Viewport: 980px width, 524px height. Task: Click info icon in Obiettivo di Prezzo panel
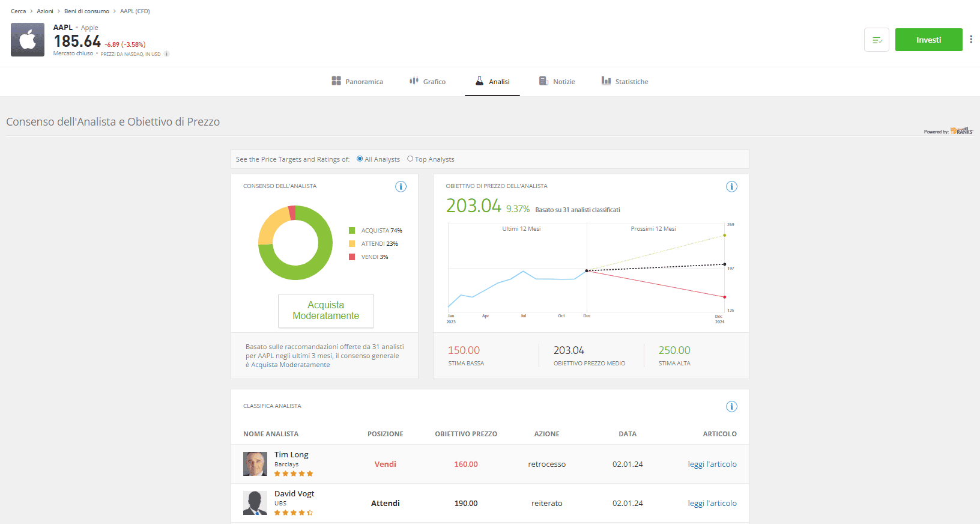click(x=731, y=186)
